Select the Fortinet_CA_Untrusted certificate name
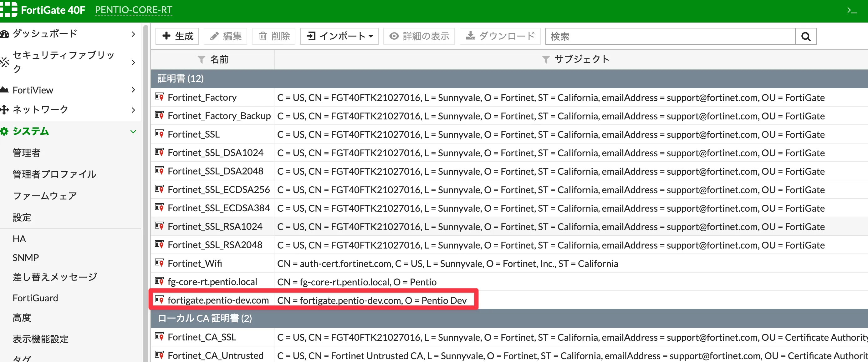Image resolution: width=868 pixels, height=362 pixels. tap(216, 356)
